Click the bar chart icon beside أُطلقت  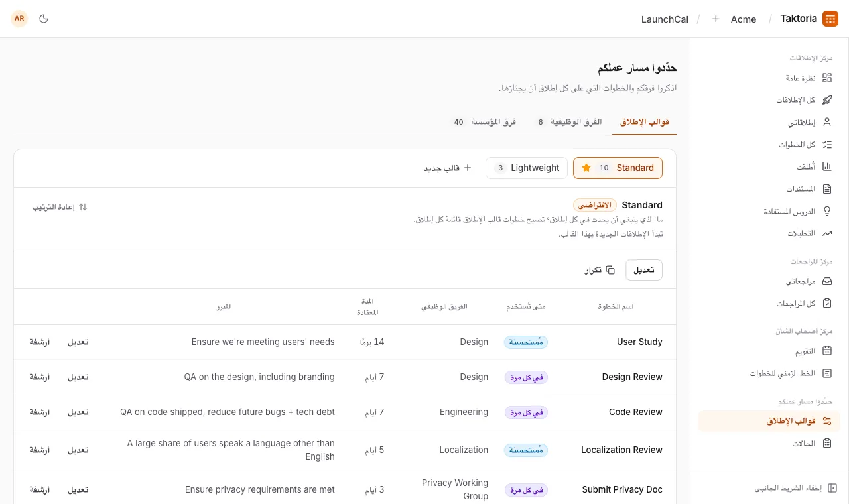(826, 167)
